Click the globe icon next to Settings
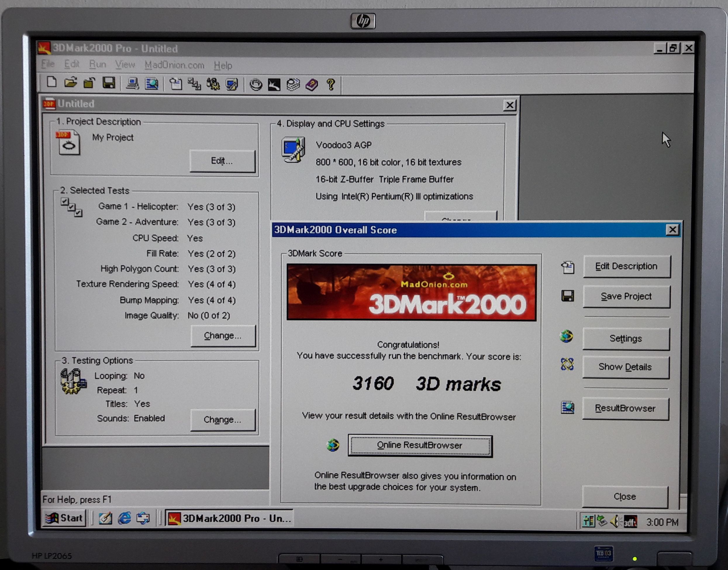 tap(567, 336)
